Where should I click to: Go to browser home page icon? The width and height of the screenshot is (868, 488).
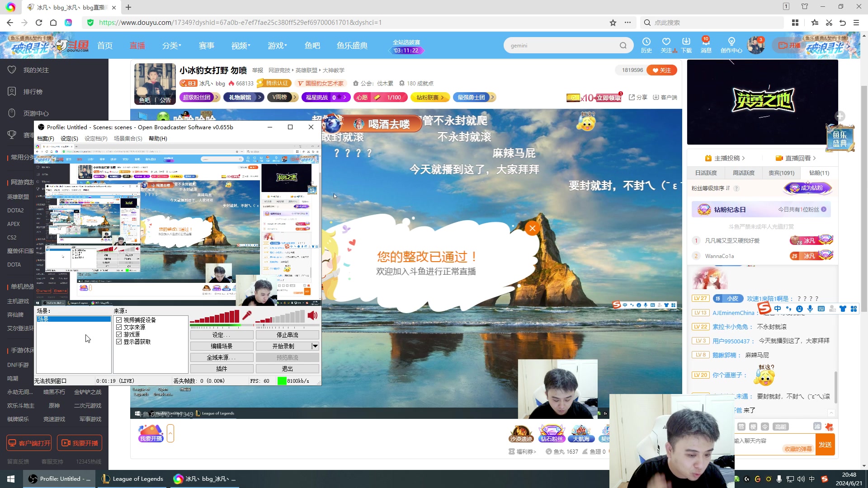click(x=53, y=23)
